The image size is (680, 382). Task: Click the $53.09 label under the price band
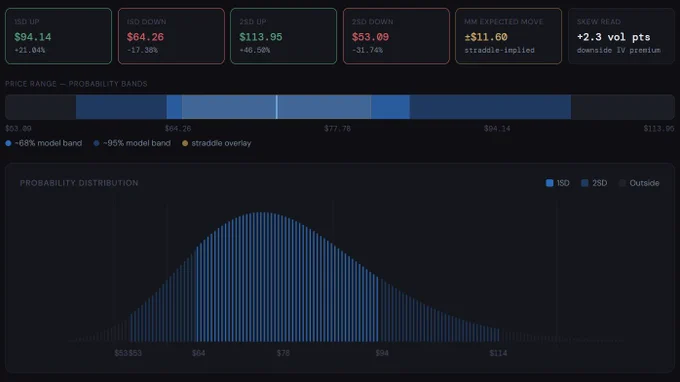pos(18,128)
